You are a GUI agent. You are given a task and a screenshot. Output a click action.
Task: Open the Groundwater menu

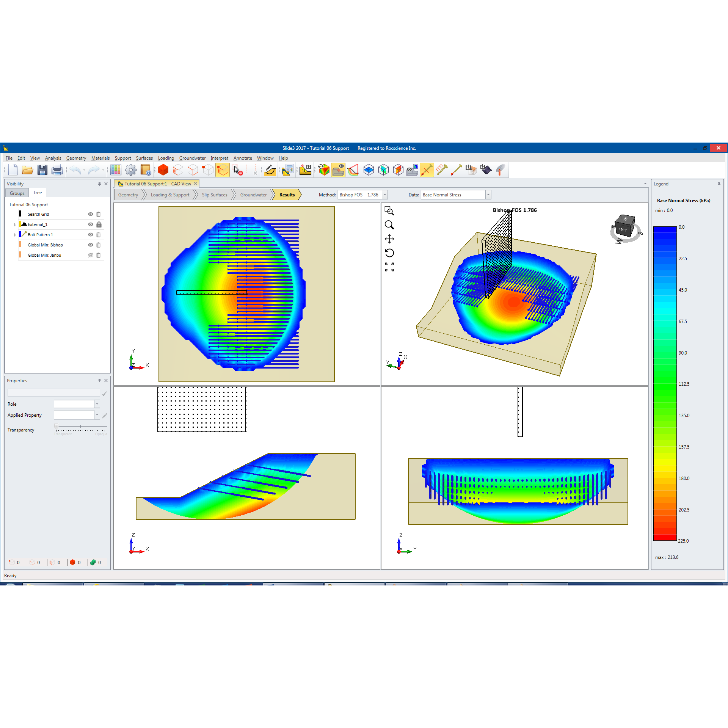tap(193, 158)
